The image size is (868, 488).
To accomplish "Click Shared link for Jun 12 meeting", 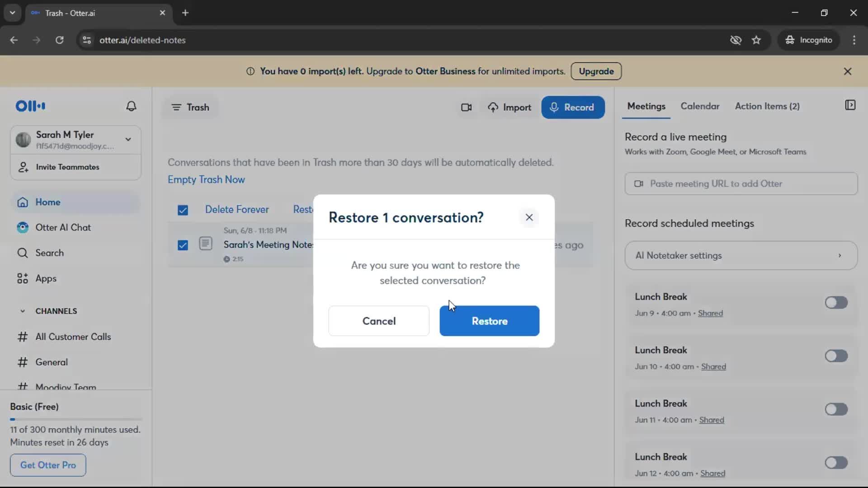I will [712, 474].
